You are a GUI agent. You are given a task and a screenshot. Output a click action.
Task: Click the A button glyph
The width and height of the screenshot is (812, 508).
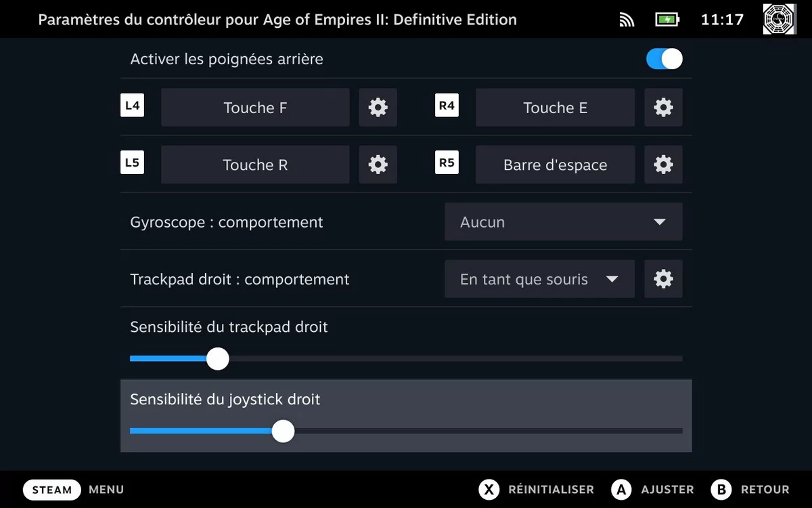tap(621, 490)
